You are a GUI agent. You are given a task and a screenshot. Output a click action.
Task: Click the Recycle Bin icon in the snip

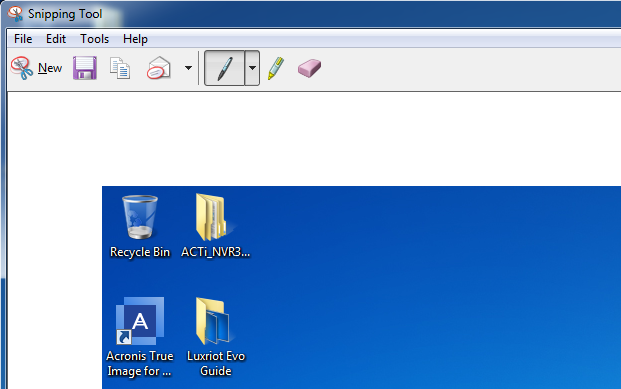click(140, 217)
